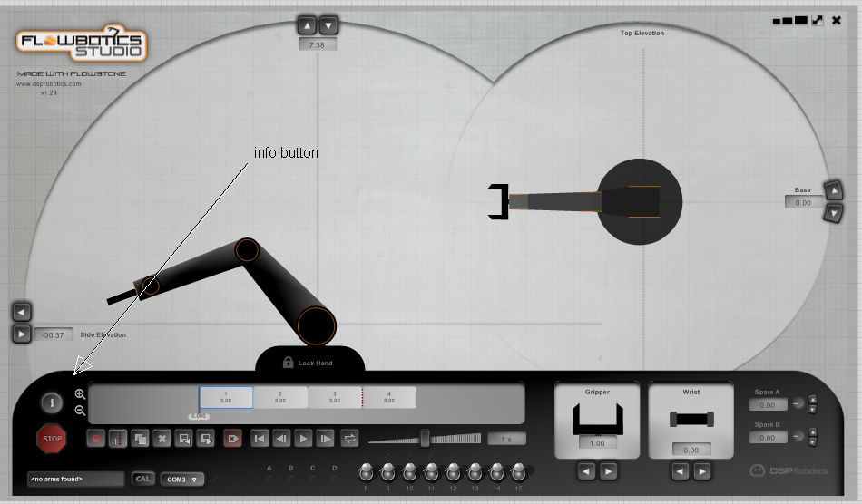
Task: Open the COM3 port dropdown
Action: point(182,479)
